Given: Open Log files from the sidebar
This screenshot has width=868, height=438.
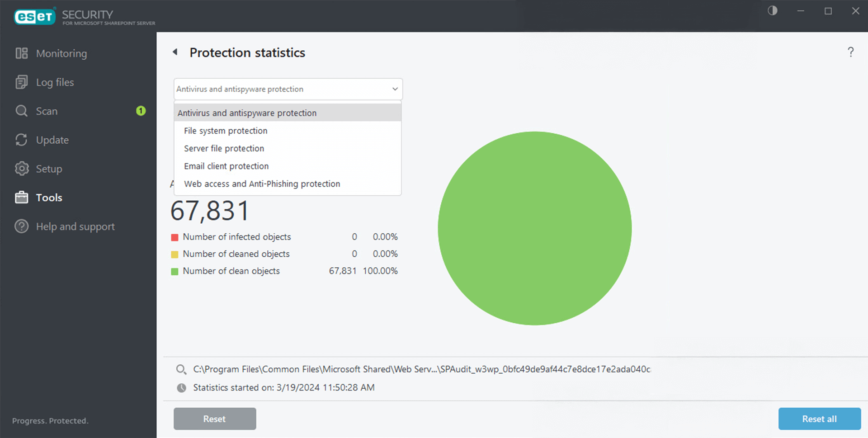Looking at the screenshot, I should click(x=54, y=82).
